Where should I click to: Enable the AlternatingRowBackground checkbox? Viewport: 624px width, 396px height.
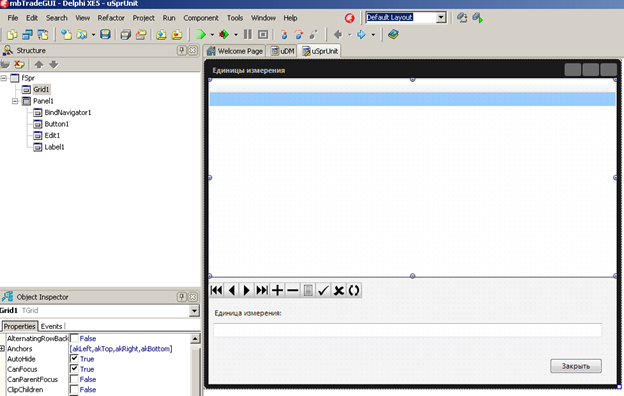[x=74, y=338]
